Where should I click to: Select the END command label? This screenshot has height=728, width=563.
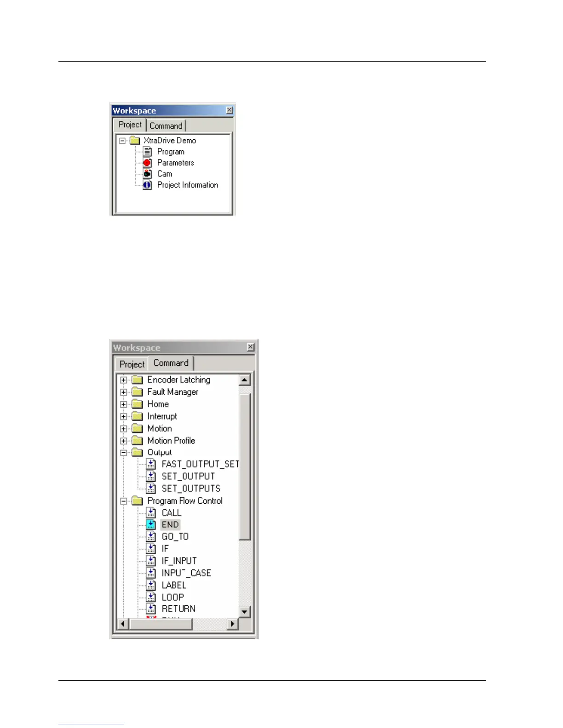170,524
